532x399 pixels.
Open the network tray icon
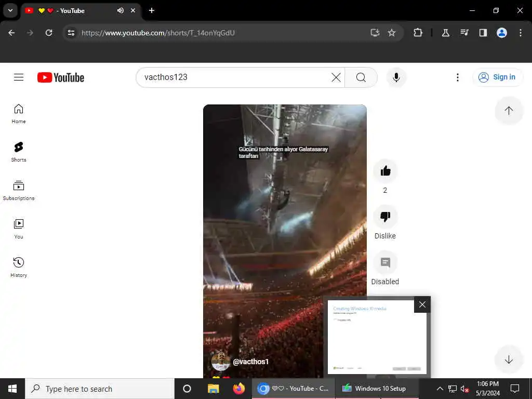pyautogui.click(x=453, y=389)
